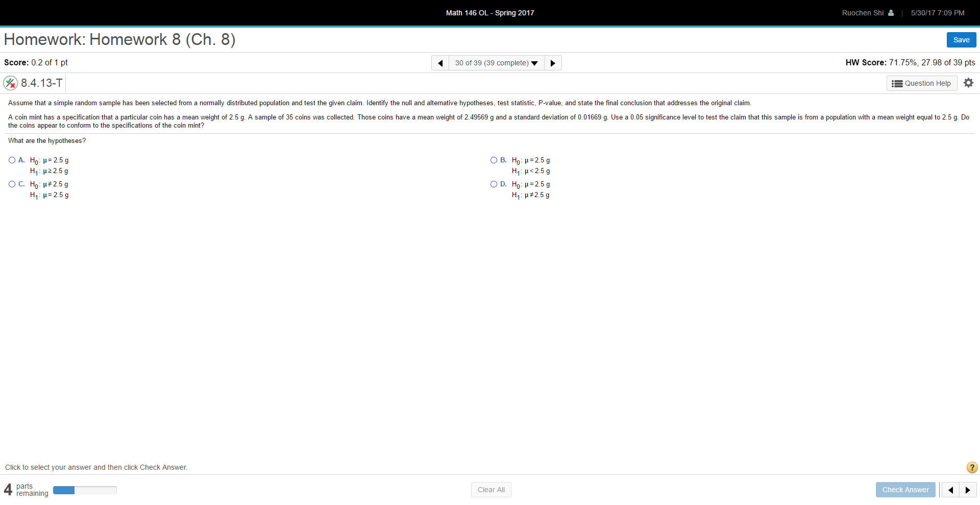
Task: Click the user profile person icon
Action: 890,13
